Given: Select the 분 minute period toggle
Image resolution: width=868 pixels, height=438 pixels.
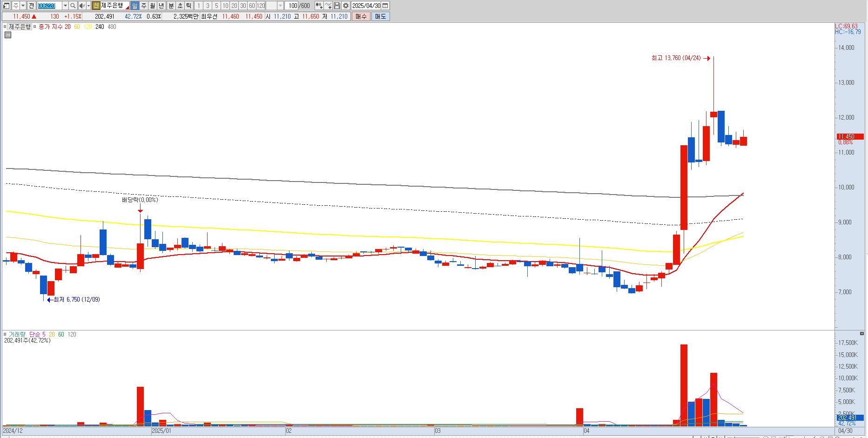Looking at the screenshot, I should click(171, 6).
